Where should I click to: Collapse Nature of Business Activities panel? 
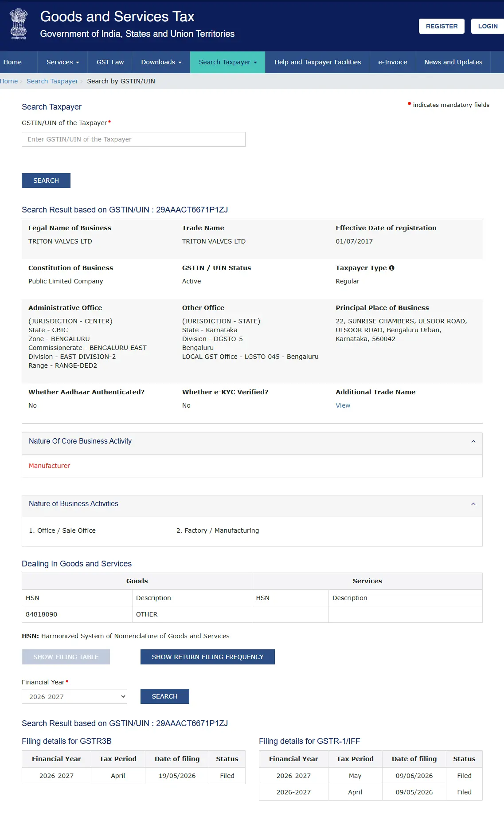point(473,504)
